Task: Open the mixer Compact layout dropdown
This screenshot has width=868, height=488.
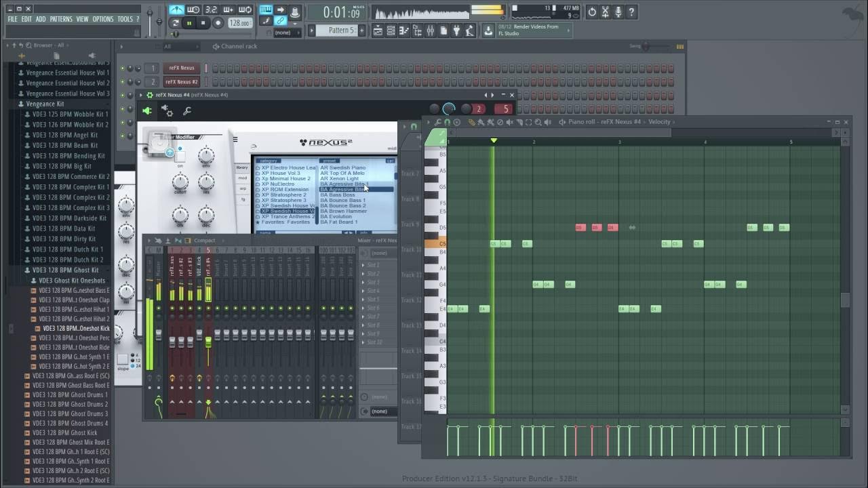Action: pos(204,241)
